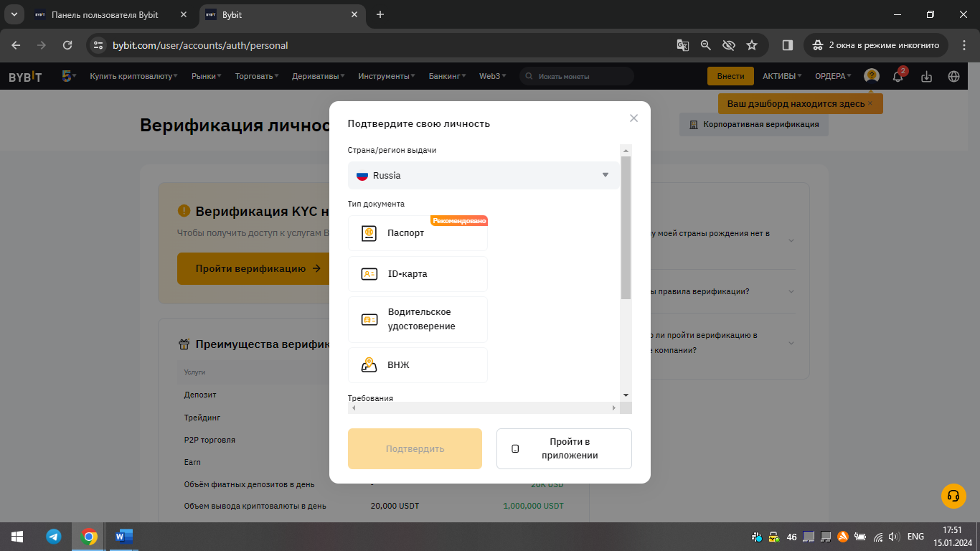Image resolution: width=980 pixels, height=551 pixels.
Task: Click the crossed-eye cookie blocking icon
Action: pyautogui.click(x=729, y=45)
